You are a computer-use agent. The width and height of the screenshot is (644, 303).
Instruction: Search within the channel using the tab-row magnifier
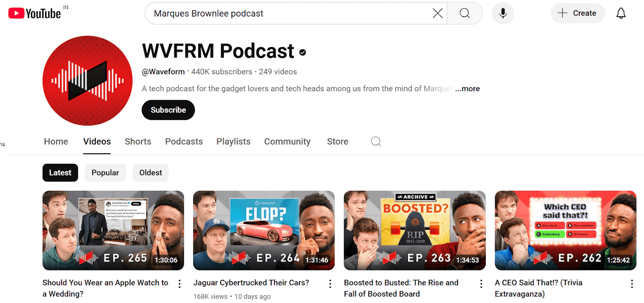coord(376,142)
